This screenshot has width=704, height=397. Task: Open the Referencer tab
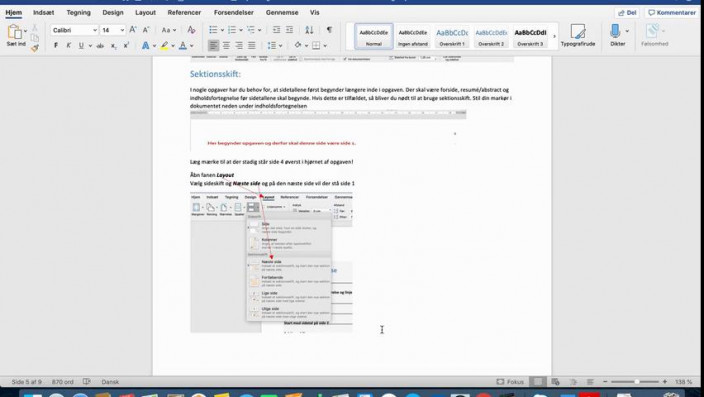point(184,13)
